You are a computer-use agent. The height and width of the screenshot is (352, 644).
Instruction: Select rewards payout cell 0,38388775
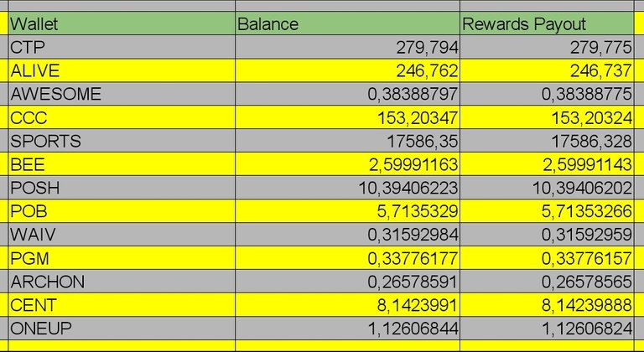547,94
